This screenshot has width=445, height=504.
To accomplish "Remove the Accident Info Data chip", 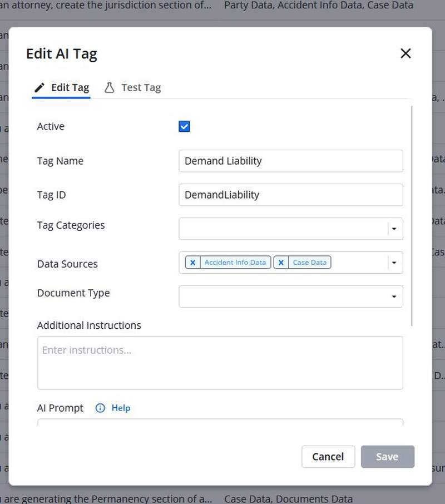I will point(192,262).
